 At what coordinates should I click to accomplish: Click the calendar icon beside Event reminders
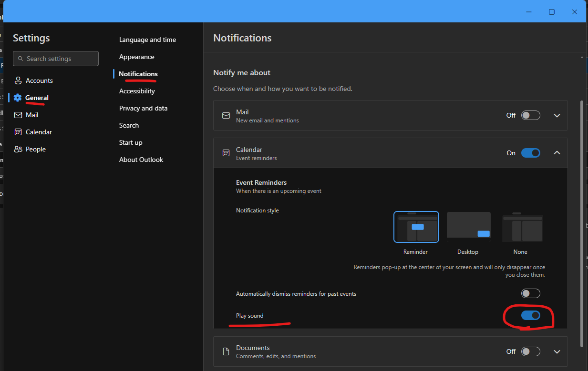(226, 153)
